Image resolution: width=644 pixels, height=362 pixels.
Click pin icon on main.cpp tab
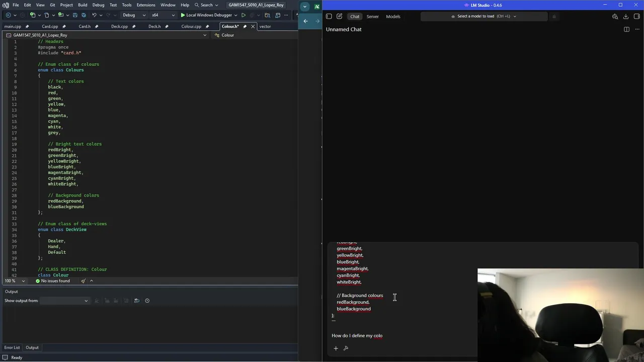click(x=27, y=26)
